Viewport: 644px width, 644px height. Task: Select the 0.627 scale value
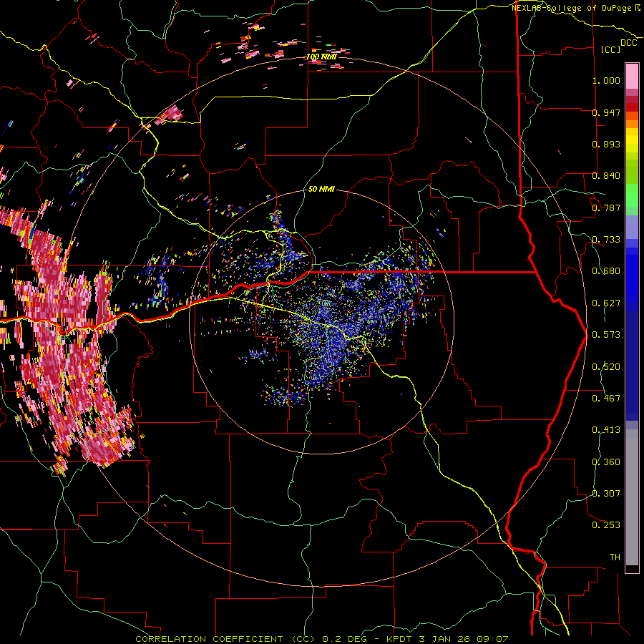606,303
